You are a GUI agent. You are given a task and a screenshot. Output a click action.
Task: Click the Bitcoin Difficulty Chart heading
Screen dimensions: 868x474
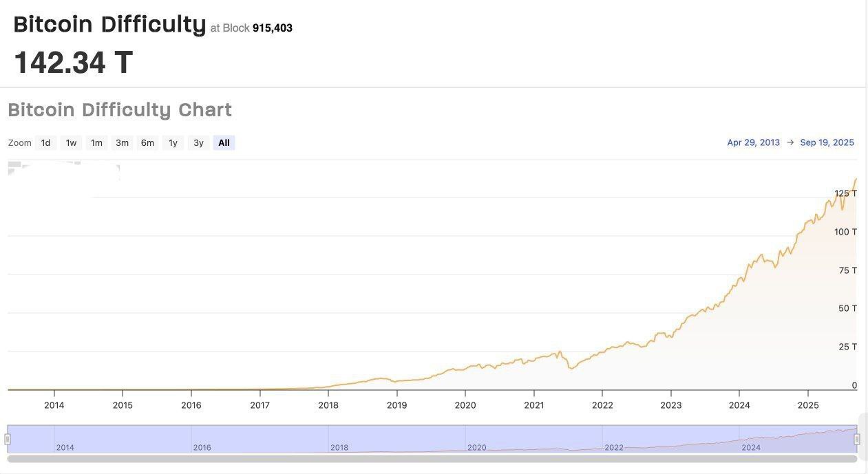point(120,110)
